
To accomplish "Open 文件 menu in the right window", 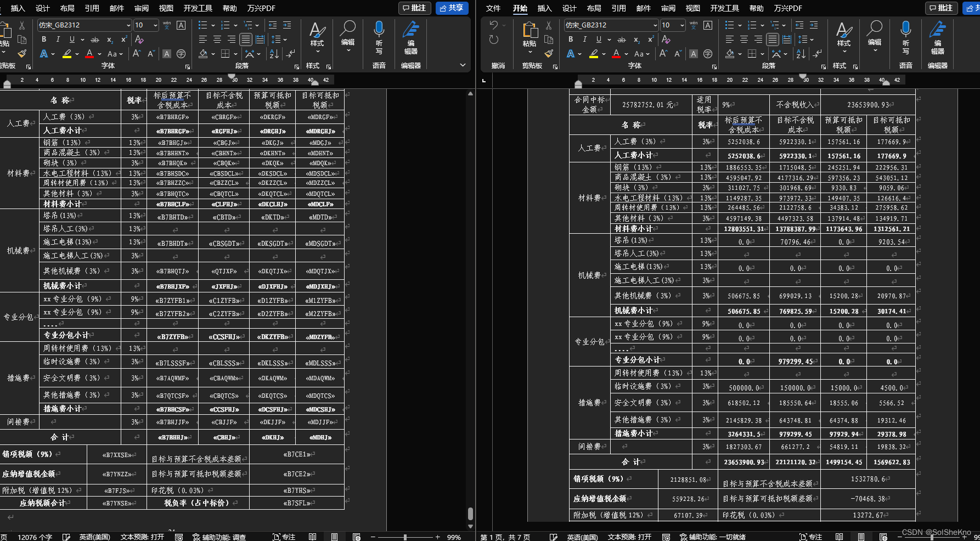I will click(x=493, y=8).
